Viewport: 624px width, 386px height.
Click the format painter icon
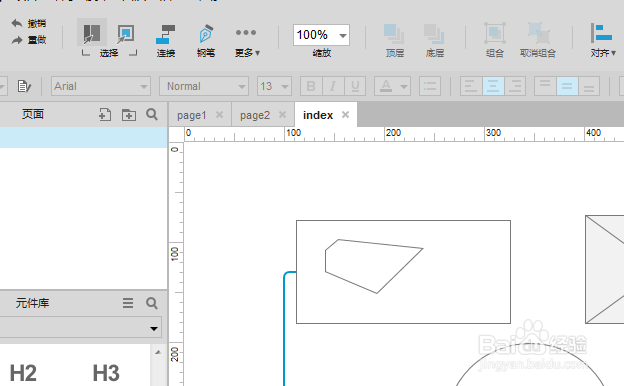24,86
